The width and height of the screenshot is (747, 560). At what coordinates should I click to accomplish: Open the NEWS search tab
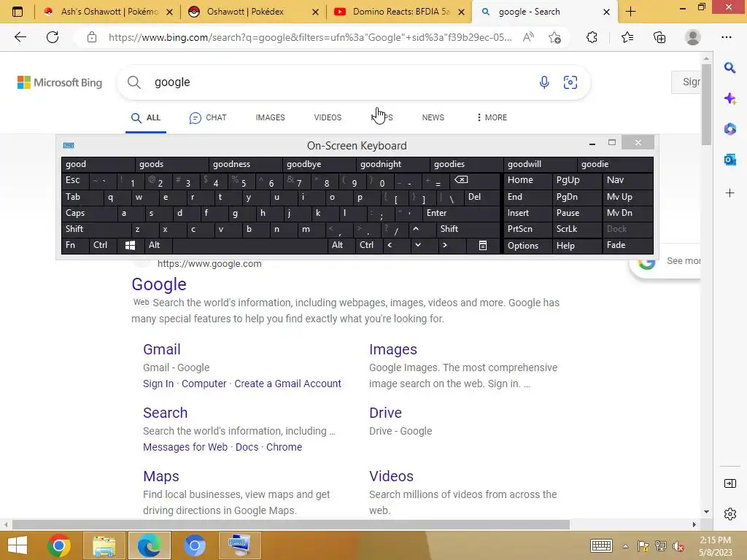tap(433, 117)
